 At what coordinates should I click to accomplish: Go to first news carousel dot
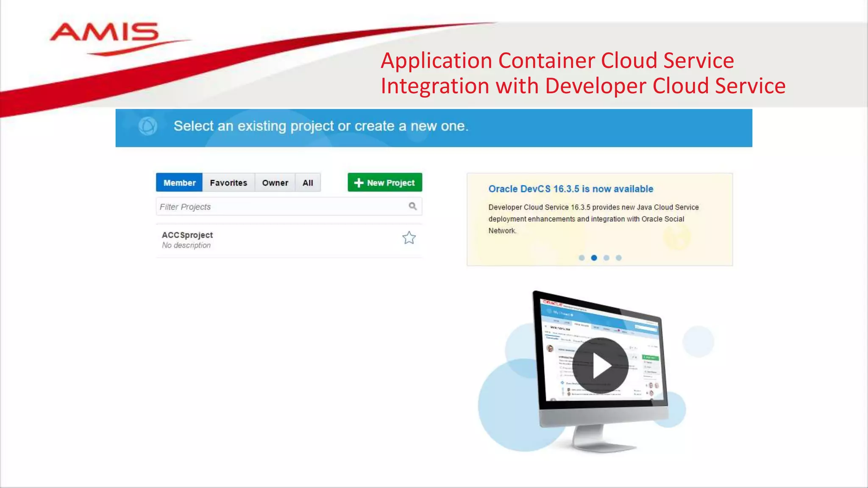pyautogui.click(x=581, y=258)
